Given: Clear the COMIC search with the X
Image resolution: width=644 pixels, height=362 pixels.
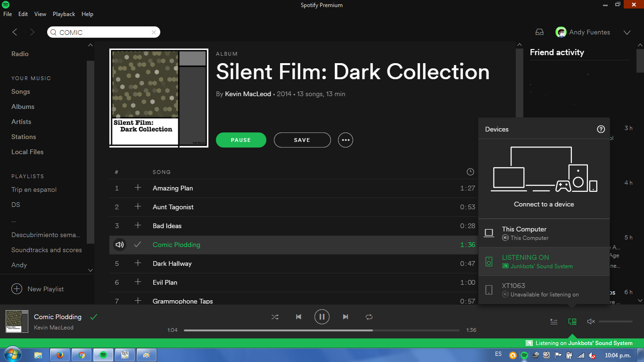Looking at the screenshot, I should [x=154, y=33].
